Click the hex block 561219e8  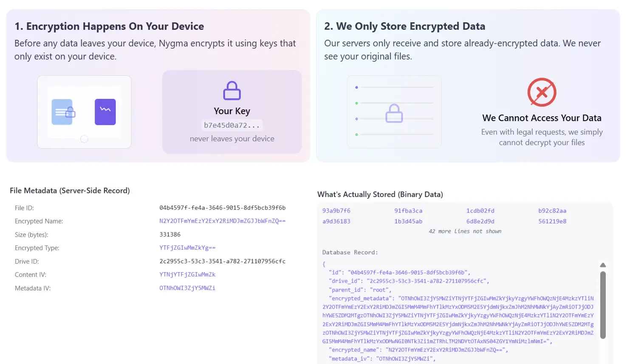[x=552, y=221]
